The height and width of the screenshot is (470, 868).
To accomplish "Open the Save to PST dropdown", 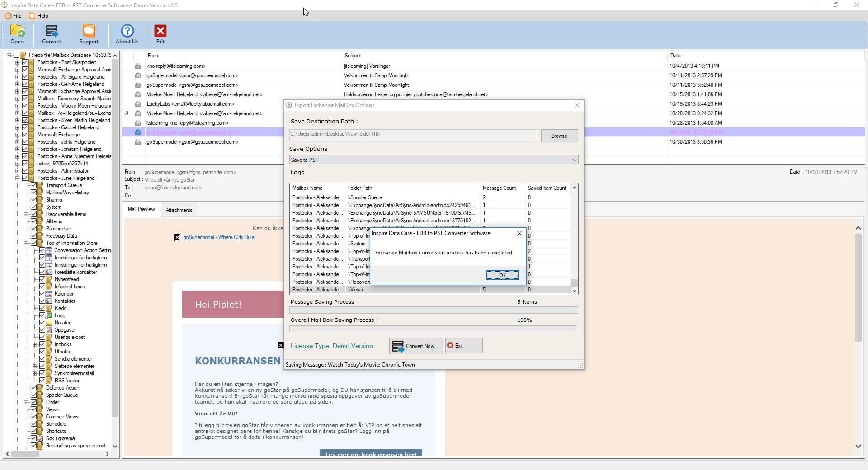I will pyautogui.click(x=574, y=160).
